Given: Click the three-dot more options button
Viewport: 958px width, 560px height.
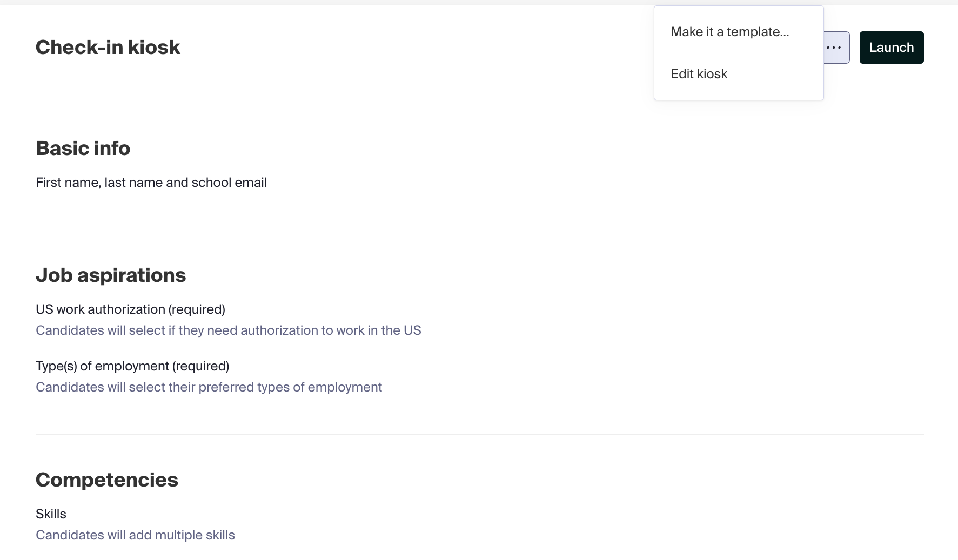Looking at the screenshot, I should click(x=835, y=48).
